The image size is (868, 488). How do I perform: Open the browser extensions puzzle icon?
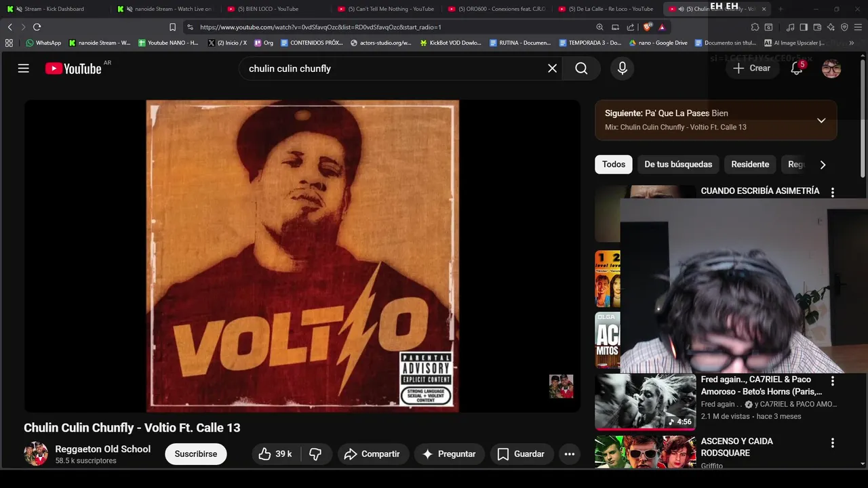click(x=755, y=27)
